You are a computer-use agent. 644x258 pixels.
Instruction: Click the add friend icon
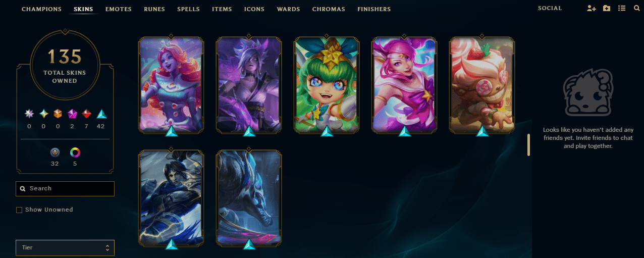592,9
